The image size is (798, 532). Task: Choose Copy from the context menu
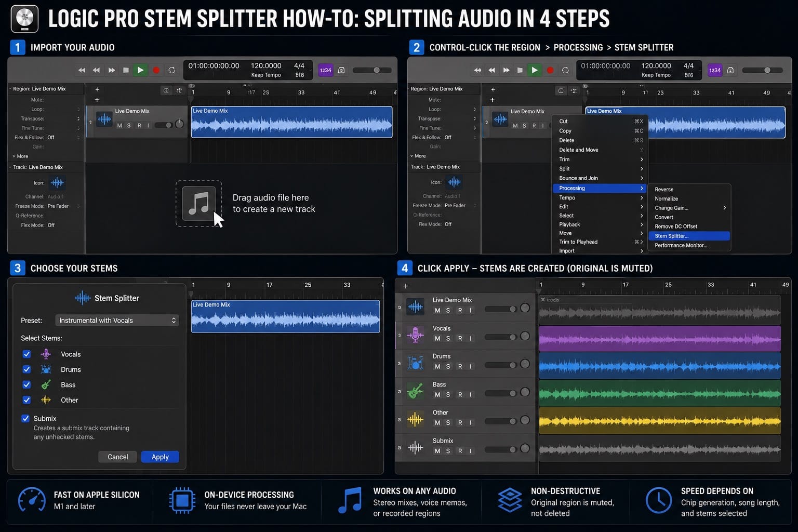point(601,131)
